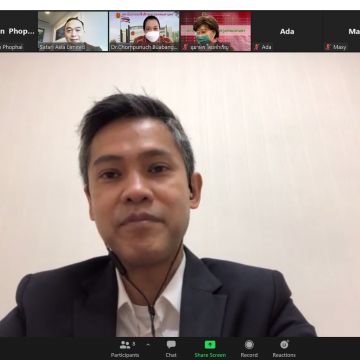Select Ada's participant tile
The height and width of the screenshot is (360, 360).
coord(287,31)
